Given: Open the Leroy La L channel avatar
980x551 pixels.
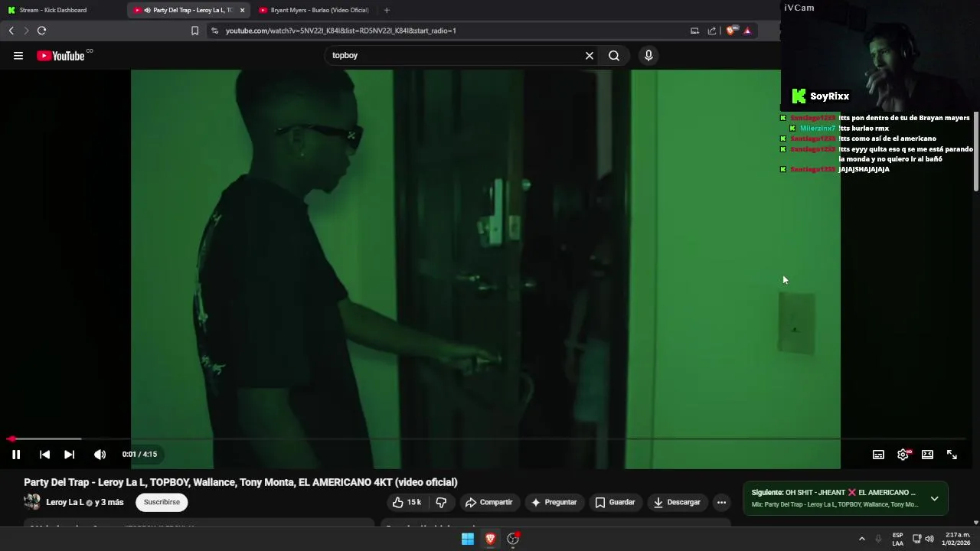Looking at the screenshot, I should coord(32,502).
